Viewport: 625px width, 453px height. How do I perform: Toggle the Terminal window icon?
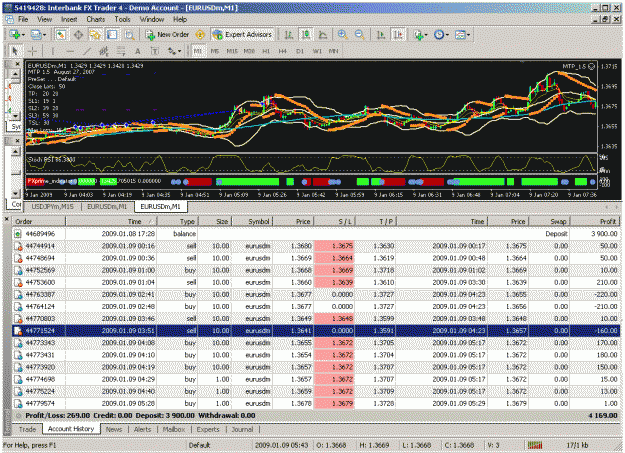click(112, 35)
